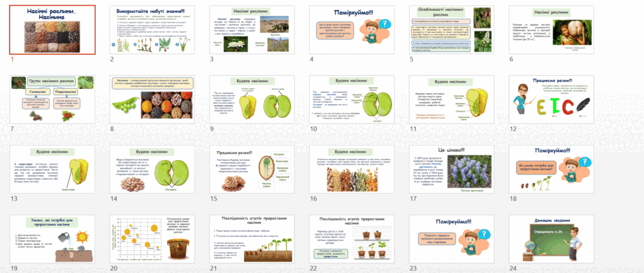Viewport: 644px width, 273px height.
Task: Select slide 23 'Поміркуймо!!!' thumbnail
Action: [451, 239]
